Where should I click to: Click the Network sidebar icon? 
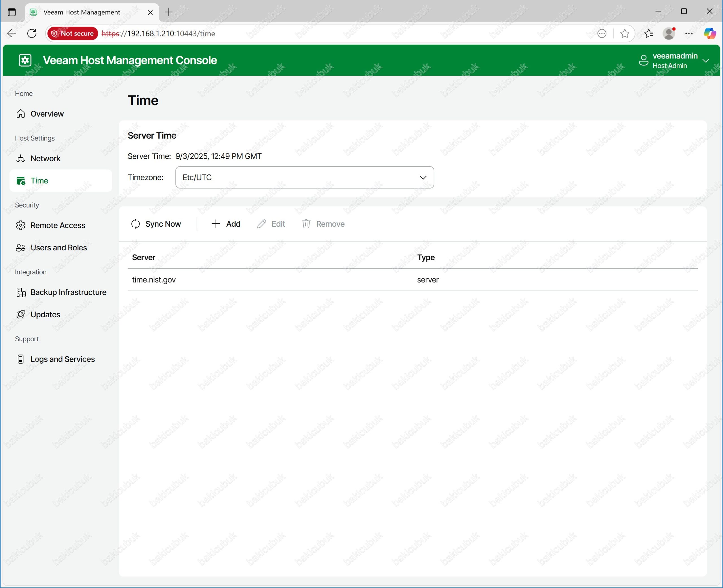click(21, 158)
